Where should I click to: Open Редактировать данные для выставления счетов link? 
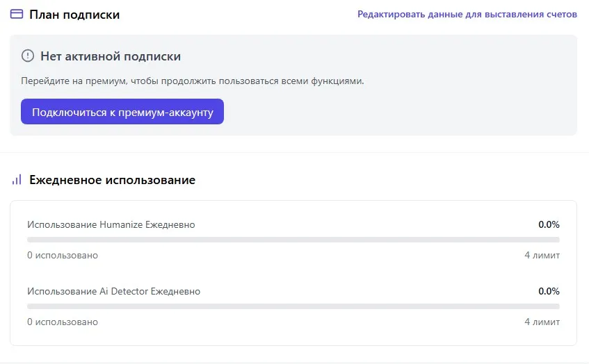467,15
